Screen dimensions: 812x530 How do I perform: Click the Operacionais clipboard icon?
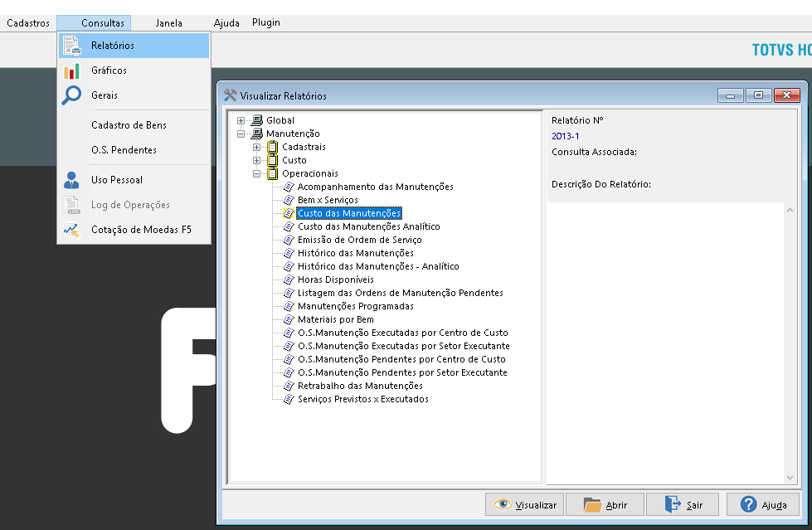(272, 173)
